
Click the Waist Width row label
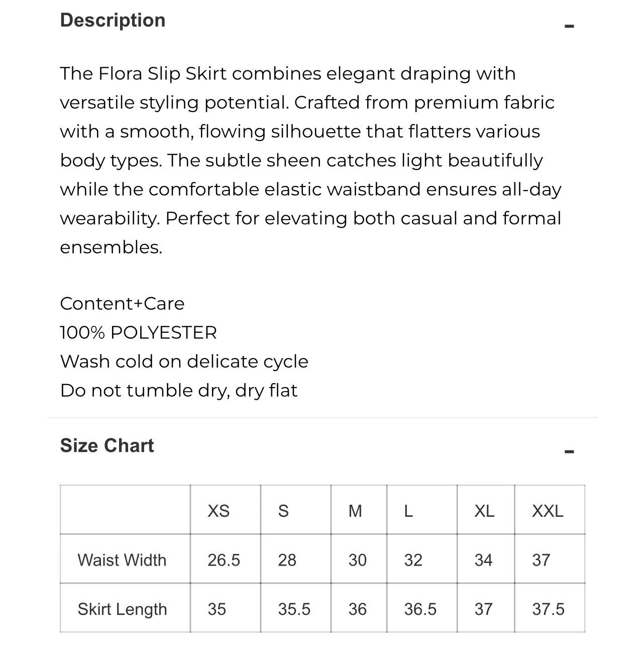pos(122,560)
